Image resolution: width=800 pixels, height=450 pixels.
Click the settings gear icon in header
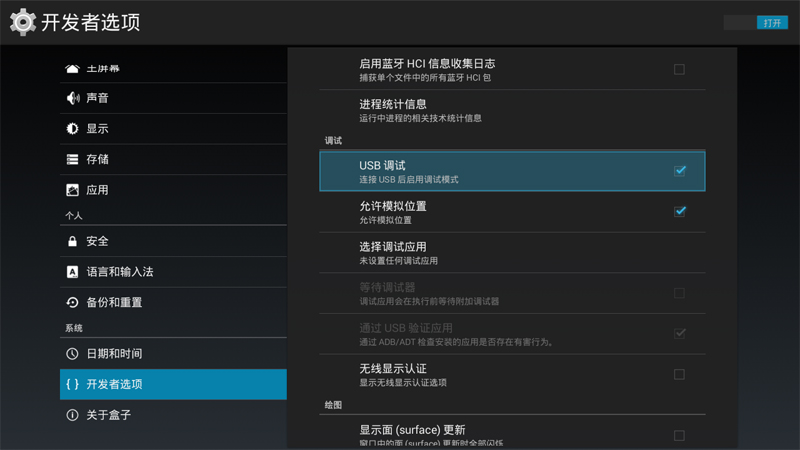coord(23,22)
